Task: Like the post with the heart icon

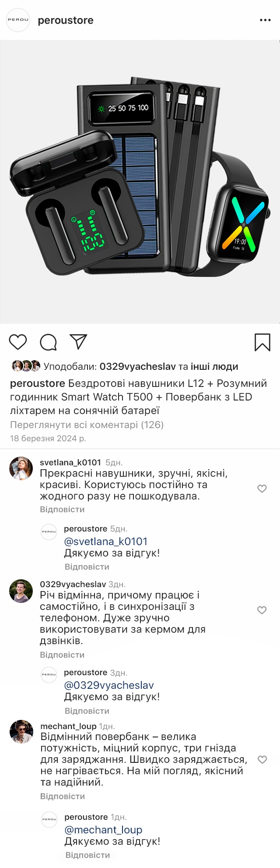Action: point(18,342)
